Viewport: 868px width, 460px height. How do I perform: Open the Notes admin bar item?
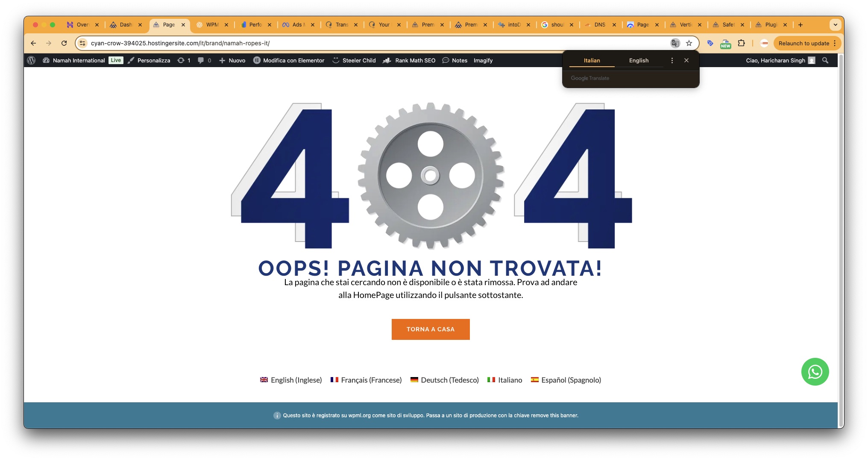455,60
